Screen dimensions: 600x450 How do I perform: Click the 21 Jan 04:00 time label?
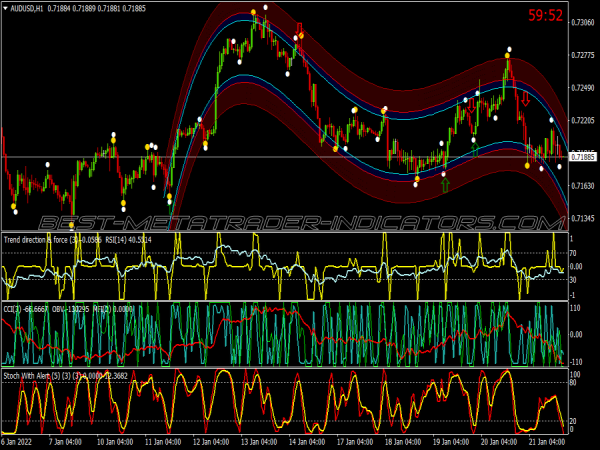(x=547, y=442)
